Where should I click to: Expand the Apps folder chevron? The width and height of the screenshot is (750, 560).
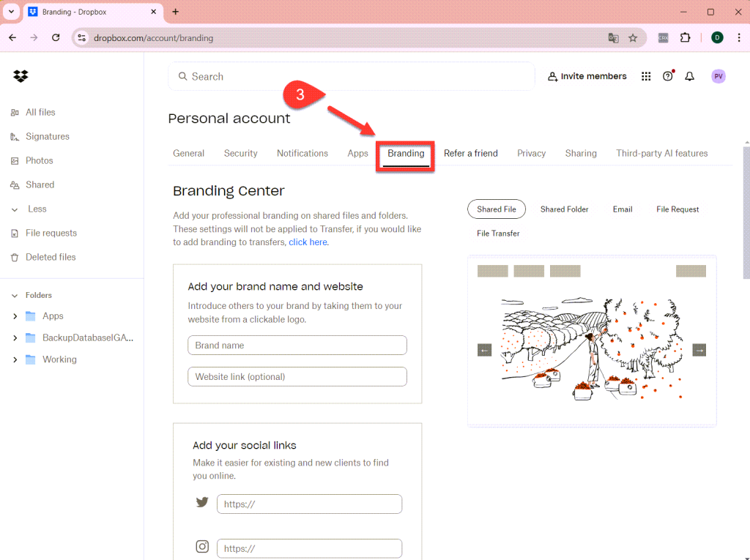coord(15,316)
